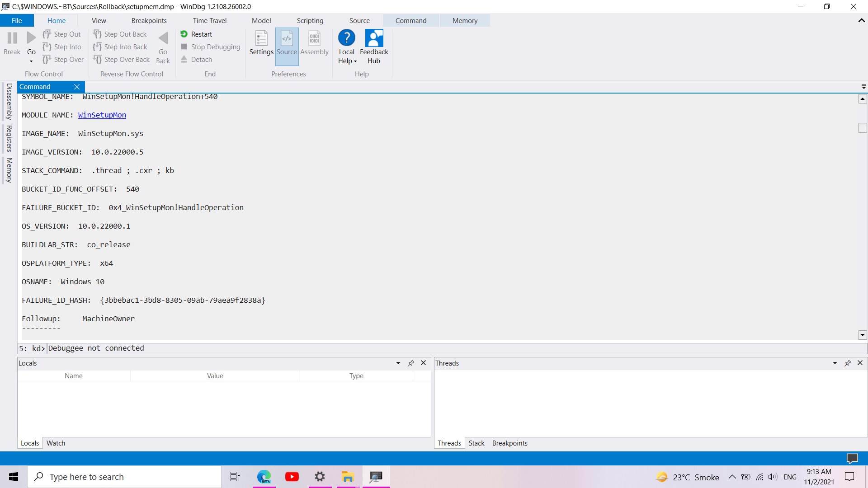Open the Memory ribbon tab
This screenshot has width=868, height=488.
tap(465, 21)
